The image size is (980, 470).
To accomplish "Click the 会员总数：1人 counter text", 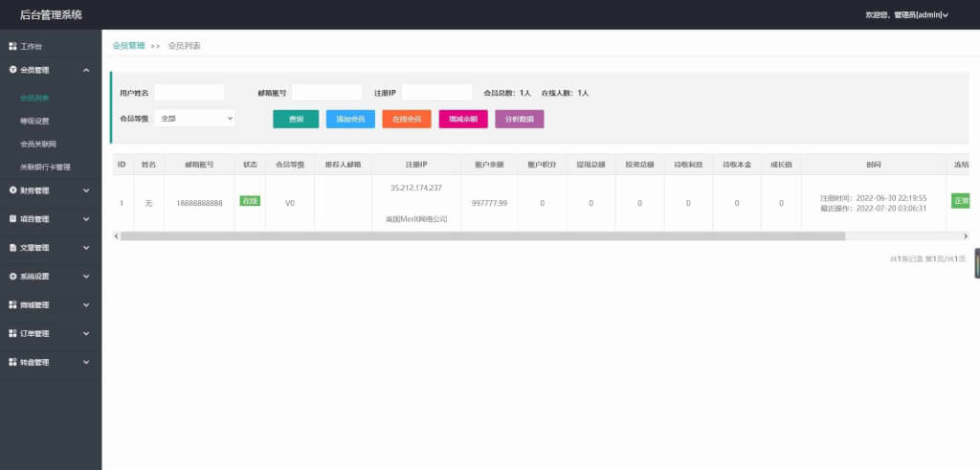I will (507, 93).
